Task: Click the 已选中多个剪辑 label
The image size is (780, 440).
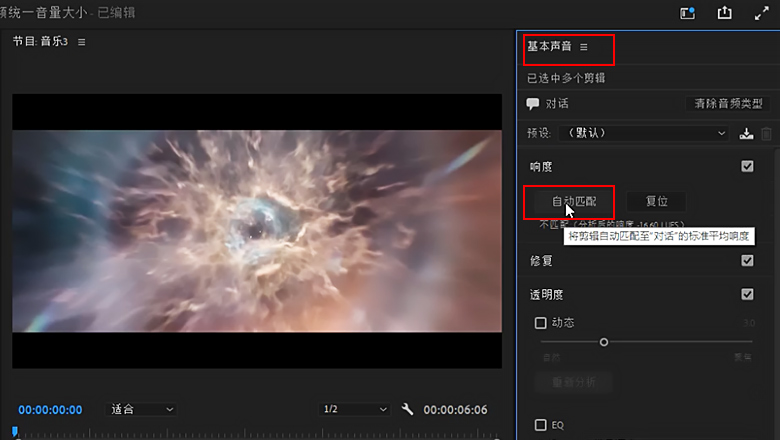Action: point(566,78)
